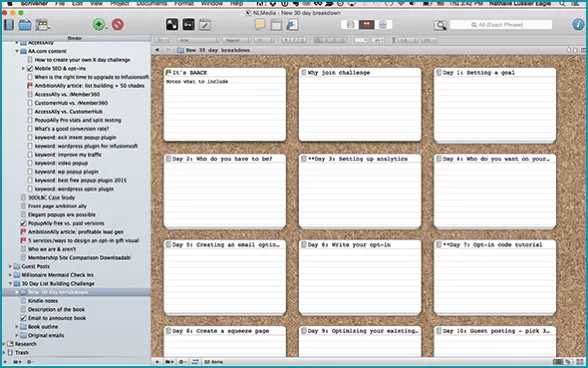Toggle the auto-load selection arrows icon in footer

[195, 362]
